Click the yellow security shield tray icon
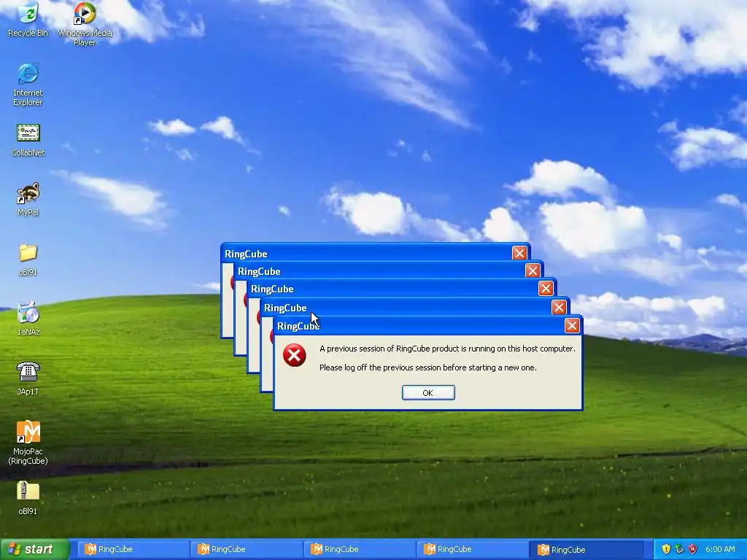 [x=666, y=549]
